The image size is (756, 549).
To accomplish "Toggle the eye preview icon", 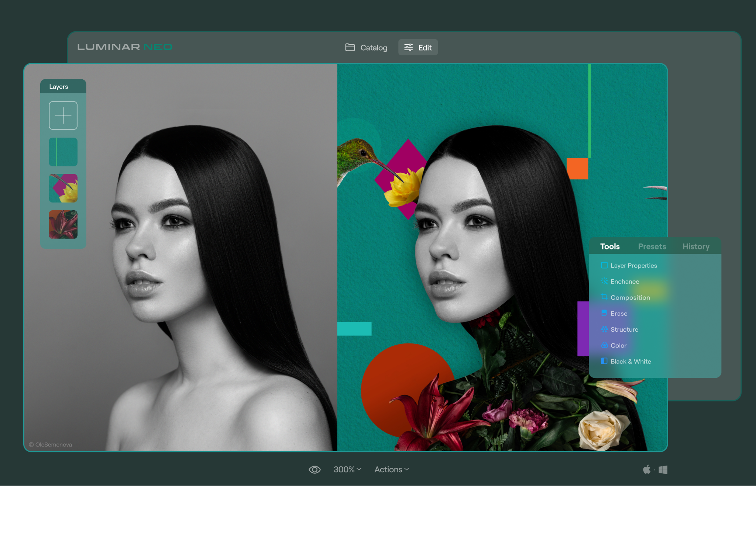I will (315, 470).
